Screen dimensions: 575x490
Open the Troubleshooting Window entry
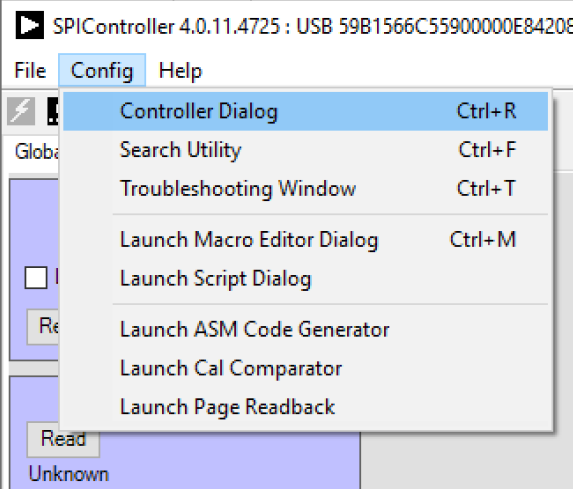(305, 189)
